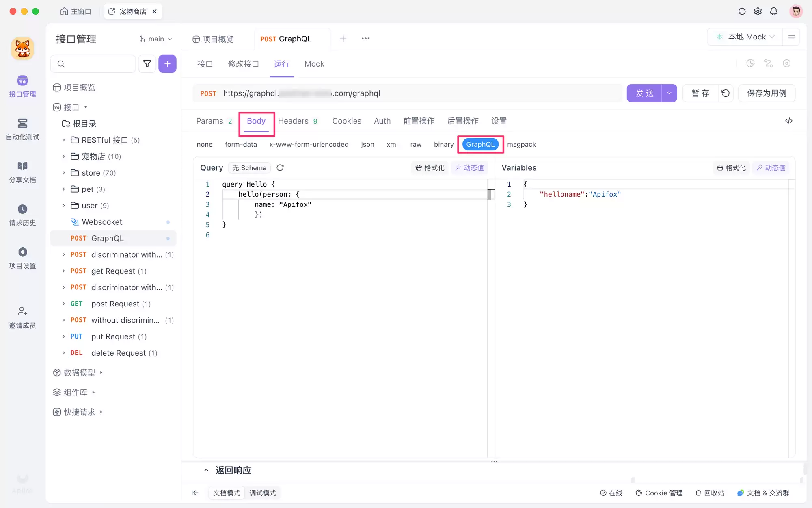
Task: Click 动态值 in the Variables panel
Action: [771, 168]
